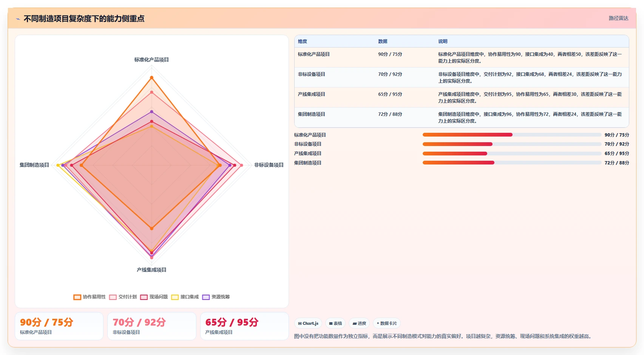Click the 路径雷达 label in the header
644x355 pixels.
click(618, 18)
